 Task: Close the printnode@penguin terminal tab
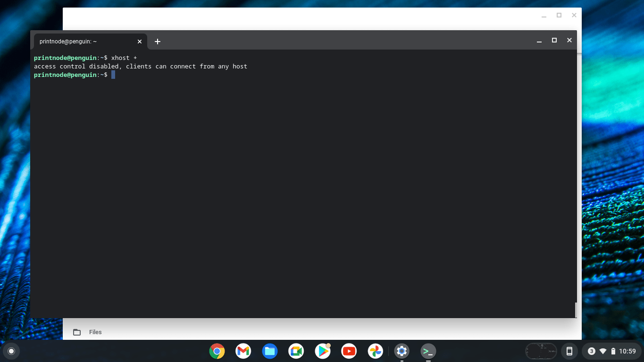[140, 42]
